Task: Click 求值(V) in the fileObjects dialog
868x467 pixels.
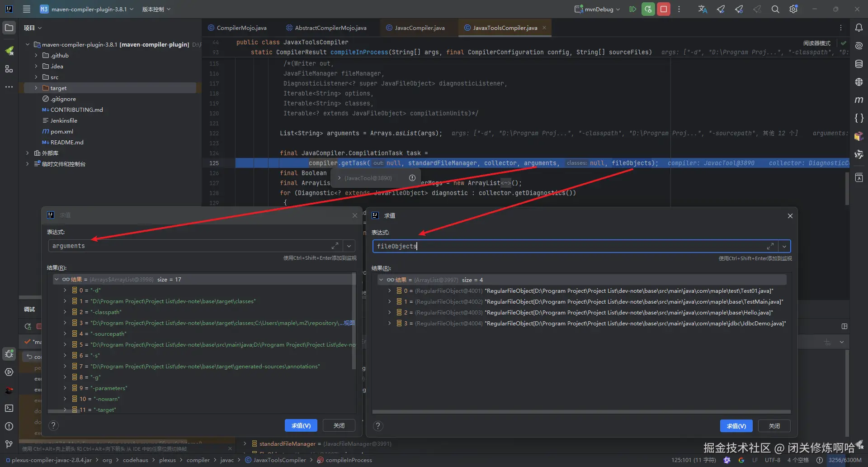Action: [736, 426]
